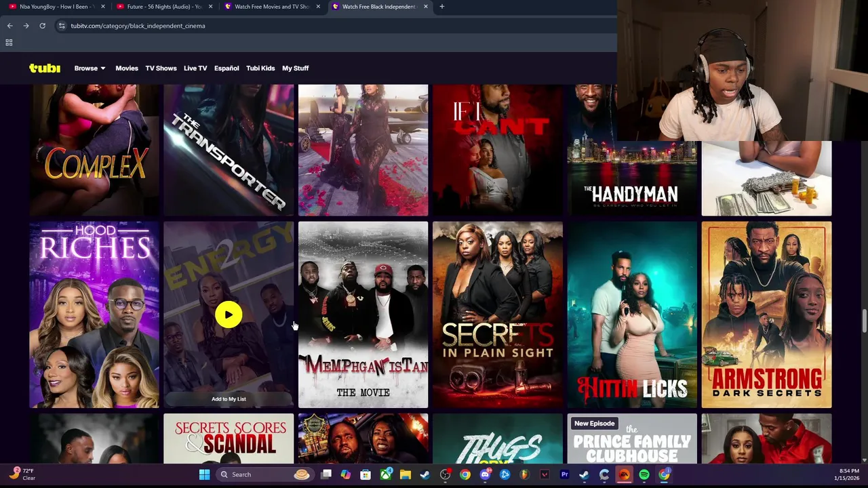Open Copilot from the taskbar
This screenshot has height=488, width=868.
click(346, 474)
